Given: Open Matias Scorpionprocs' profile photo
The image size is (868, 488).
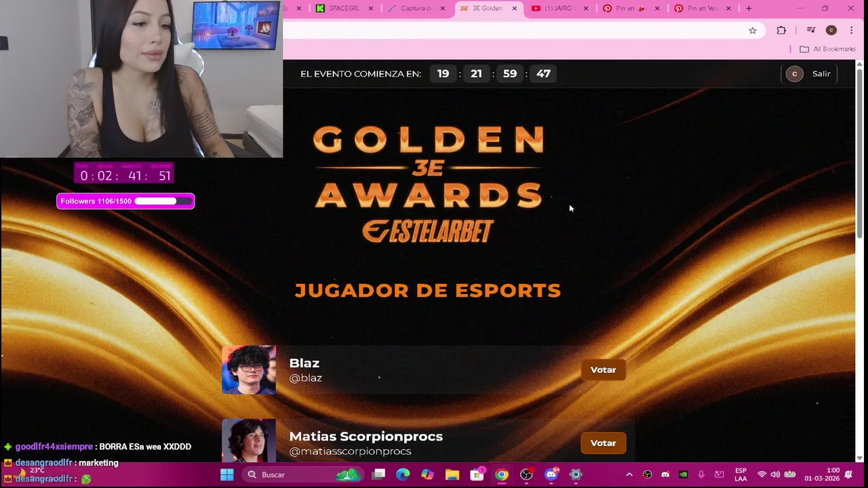Looking at the screenshot, I should 249,440.
